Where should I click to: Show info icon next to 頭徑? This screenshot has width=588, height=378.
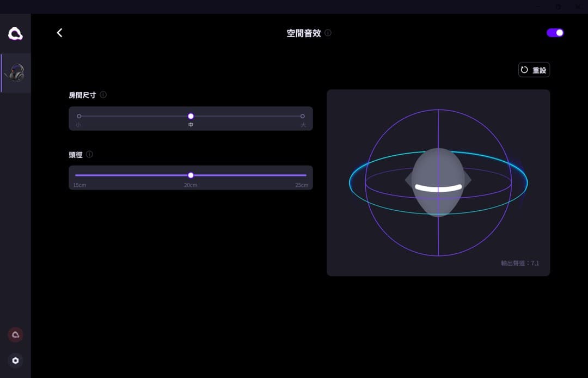coord(89,154)
